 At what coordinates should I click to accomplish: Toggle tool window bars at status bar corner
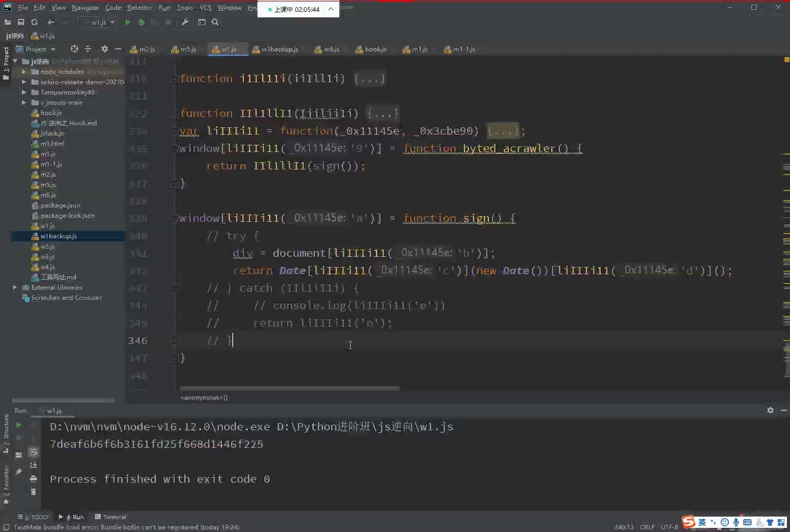6,527
